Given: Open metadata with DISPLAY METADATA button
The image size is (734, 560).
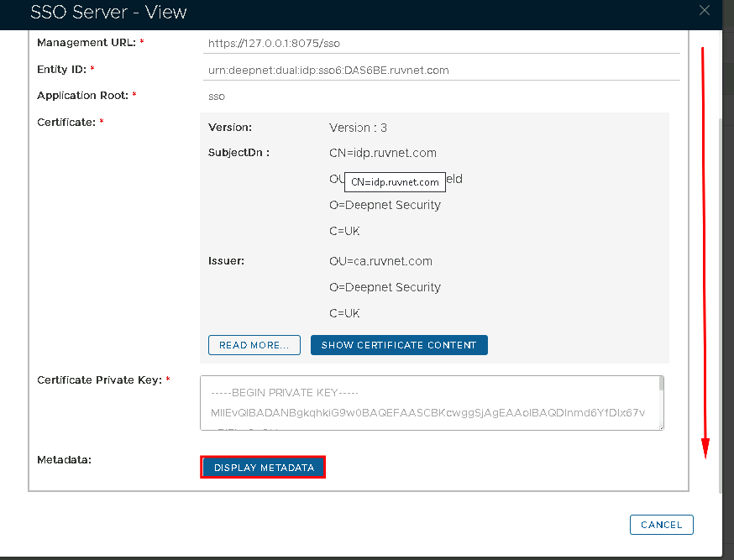Looking at the screenshot, I should pos(264,468).
